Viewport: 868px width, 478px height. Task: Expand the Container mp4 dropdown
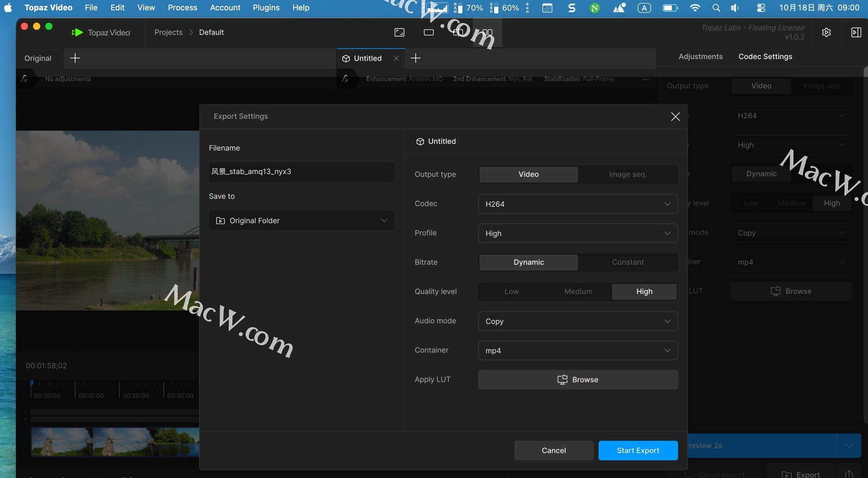(577, 351)
